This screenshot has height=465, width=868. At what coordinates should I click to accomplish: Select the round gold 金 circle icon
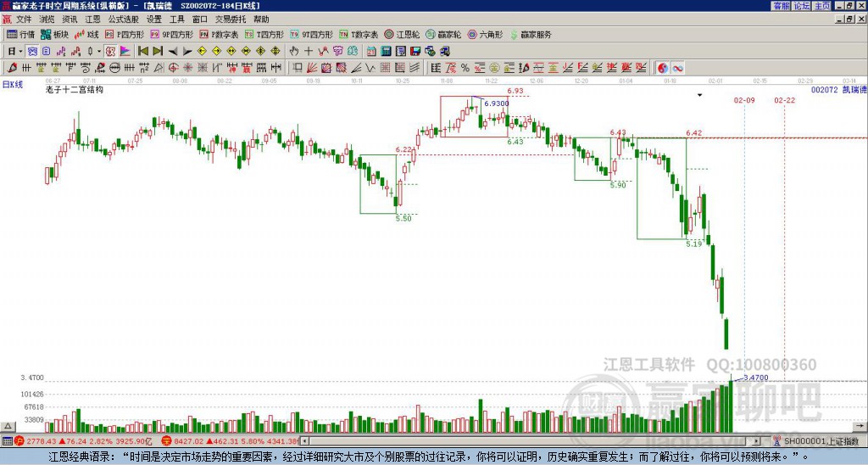click(x=494, y=68)
